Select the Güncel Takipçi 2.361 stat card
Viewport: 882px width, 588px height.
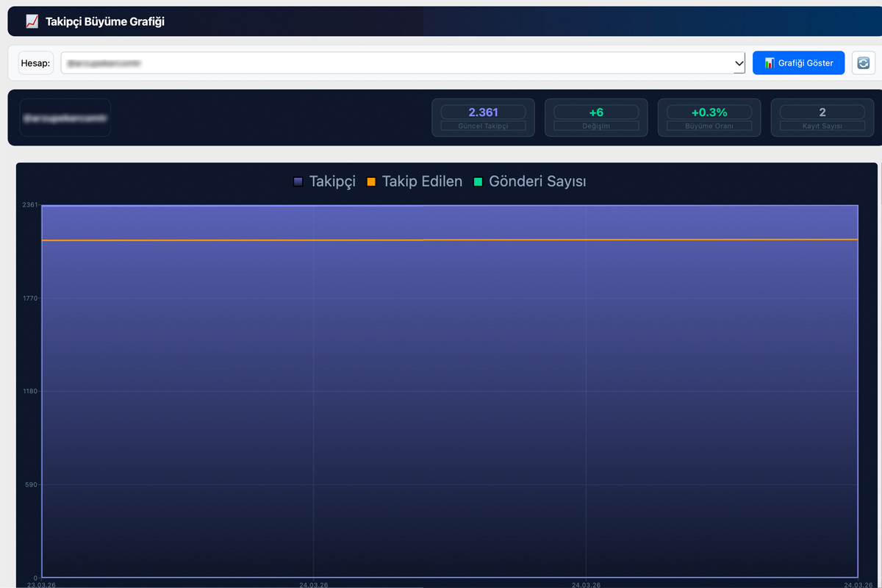(483, 118)
